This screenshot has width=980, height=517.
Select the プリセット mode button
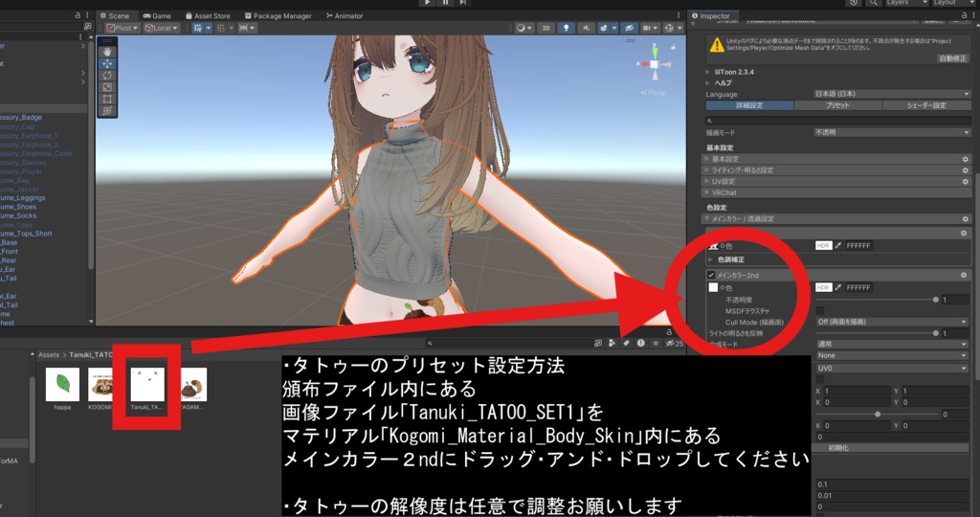coord(837,105)
